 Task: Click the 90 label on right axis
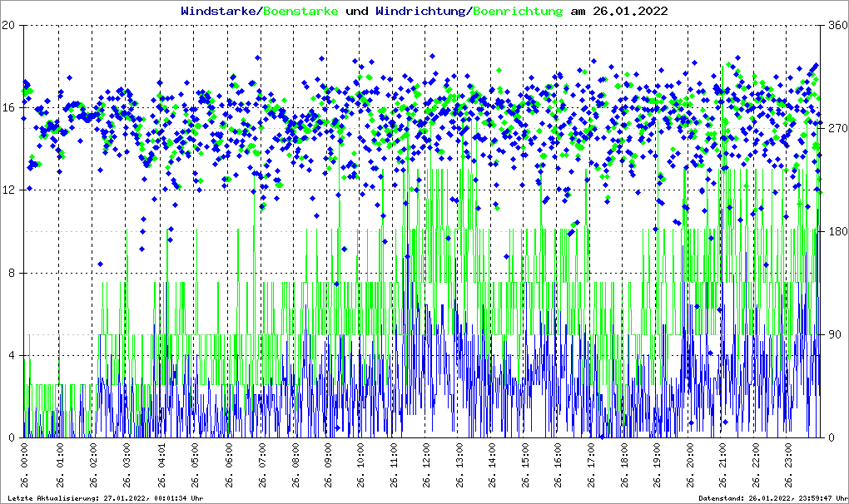[x=832, y=334]
